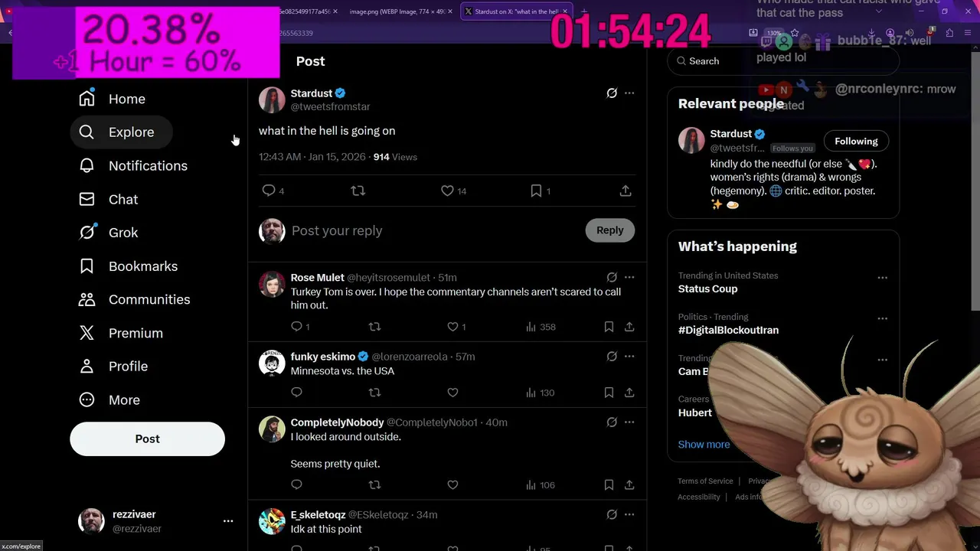Open options for Status Coup trend
Image resolution: width=980 pixels, height=551 pixels.
click(x=882, y=278)
